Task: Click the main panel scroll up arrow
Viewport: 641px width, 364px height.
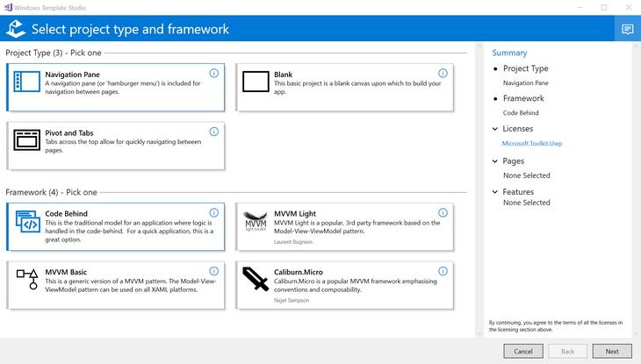Action: [x=479, y=46]
